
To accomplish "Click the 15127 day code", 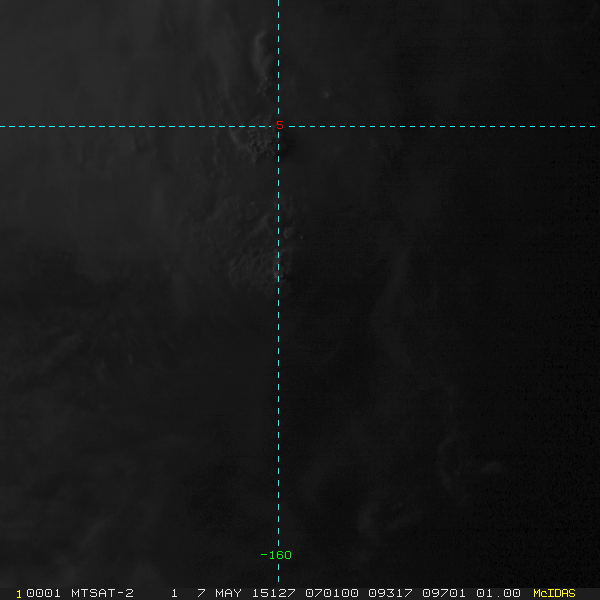I will pyautogui.click(x=273, y=593).
